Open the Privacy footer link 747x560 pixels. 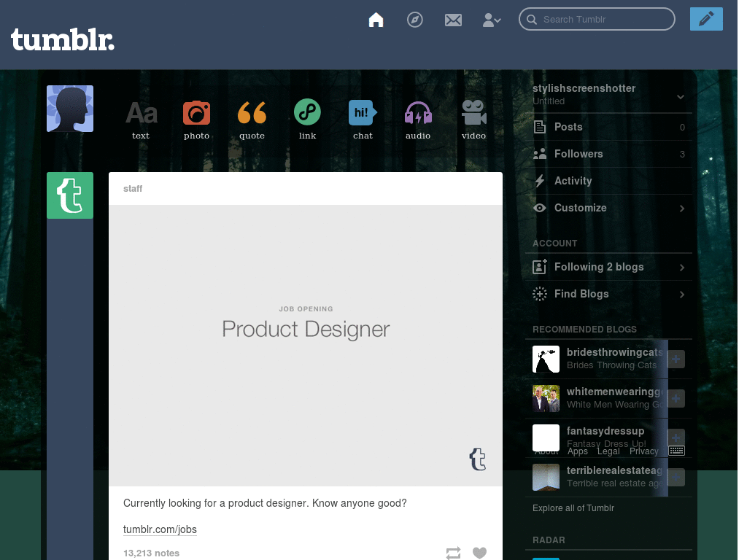click(x=643, y=451)
